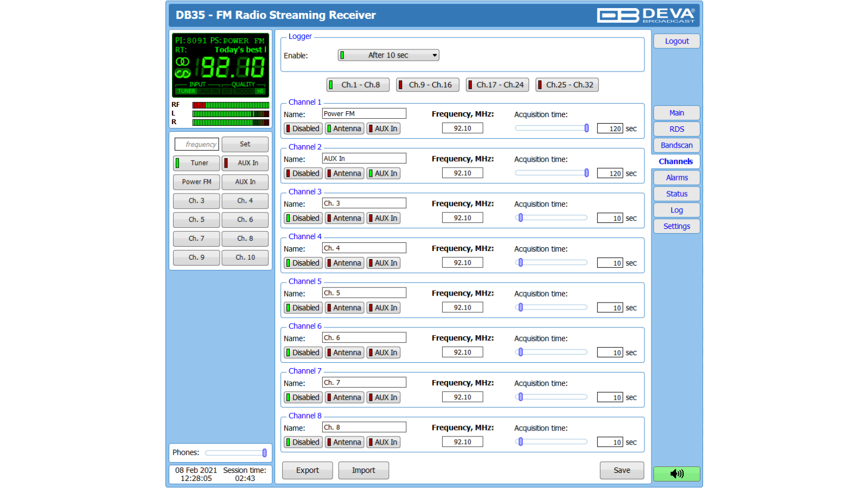
Task: Open the Status page
Action: pos(676,194)
